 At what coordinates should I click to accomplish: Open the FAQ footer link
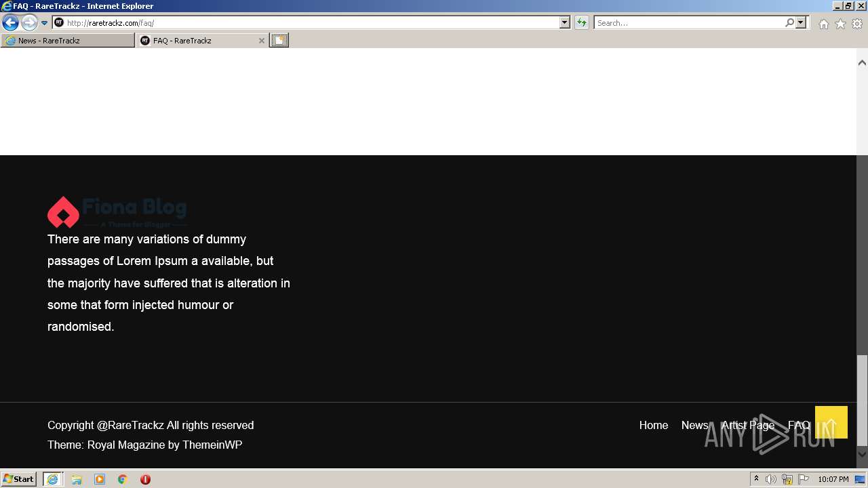(799, 425)
